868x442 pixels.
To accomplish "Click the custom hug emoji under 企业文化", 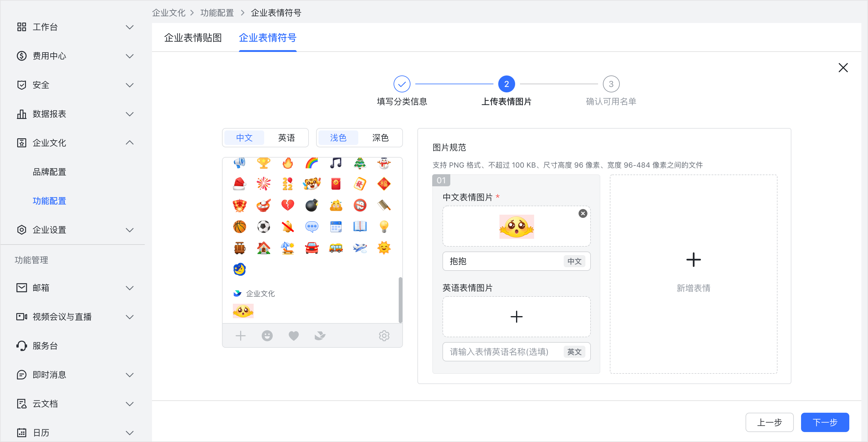I will point(243,311).
